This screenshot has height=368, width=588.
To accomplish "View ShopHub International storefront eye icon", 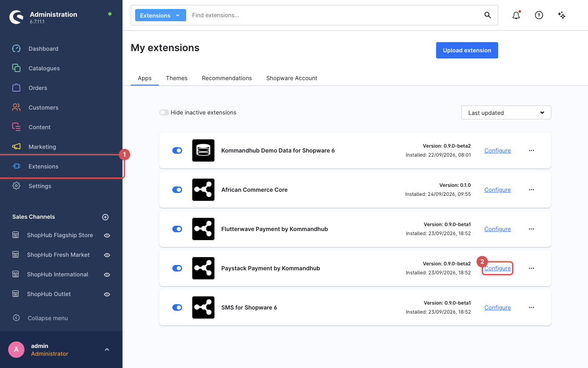I will click(107, 275).
